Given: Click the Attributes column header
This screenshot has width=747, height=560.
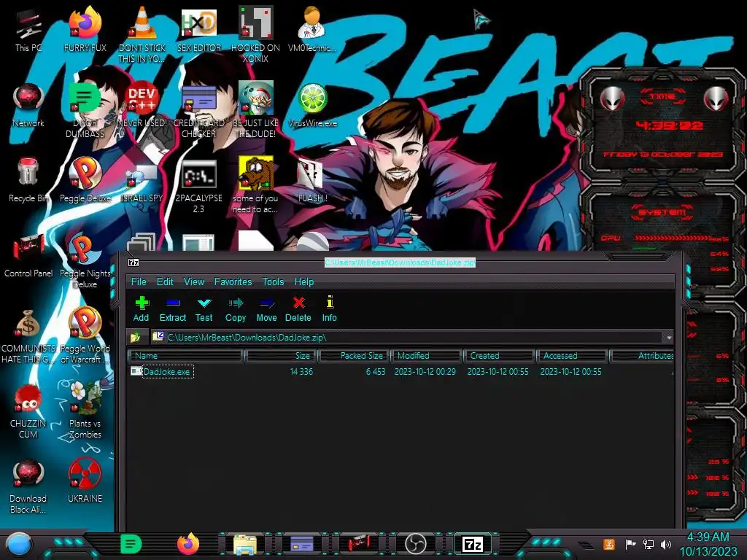Looking at the screenshot, I should click(x=642, y=356).
